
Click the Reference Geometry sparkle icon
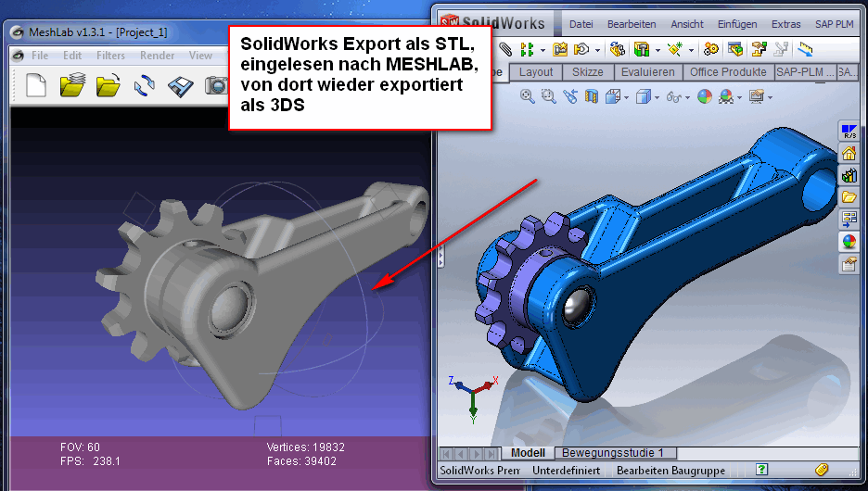point(675,49)
